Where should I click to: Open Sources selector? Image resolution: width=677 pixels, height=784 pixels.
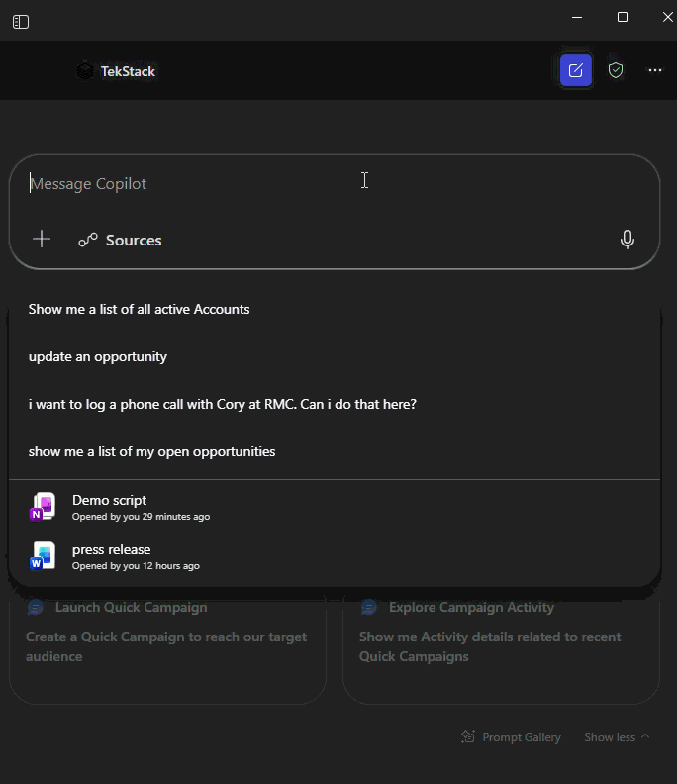coord(120,240)
